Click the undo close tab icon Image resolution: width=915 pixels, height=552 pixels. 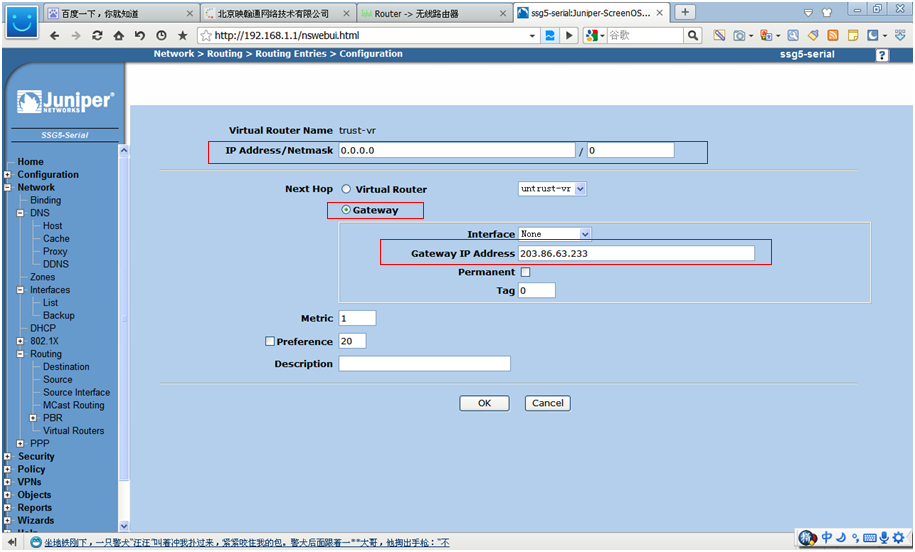pos(140,35)
